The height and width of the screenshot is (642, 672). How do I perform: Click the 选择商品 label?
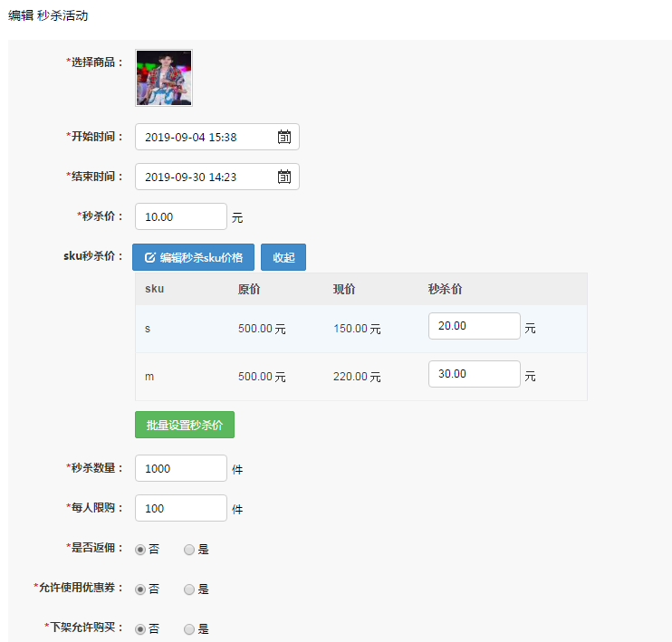[95, 62]
